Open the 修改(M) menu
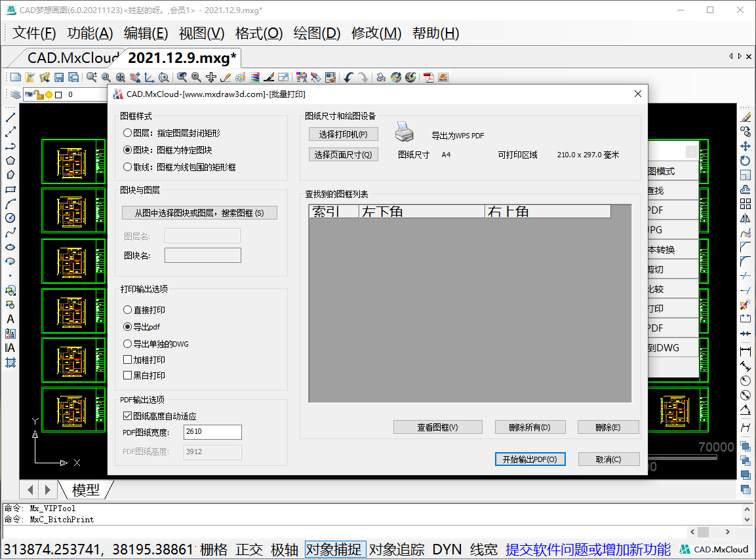The width and height of the screenshot is (756, 559). tap(376, 33)
